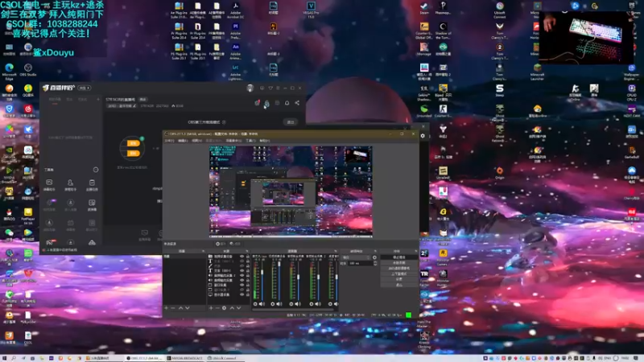Move source up with up arrow in sources toolbar
Screen dimensions: 644x362
(232, 308)
